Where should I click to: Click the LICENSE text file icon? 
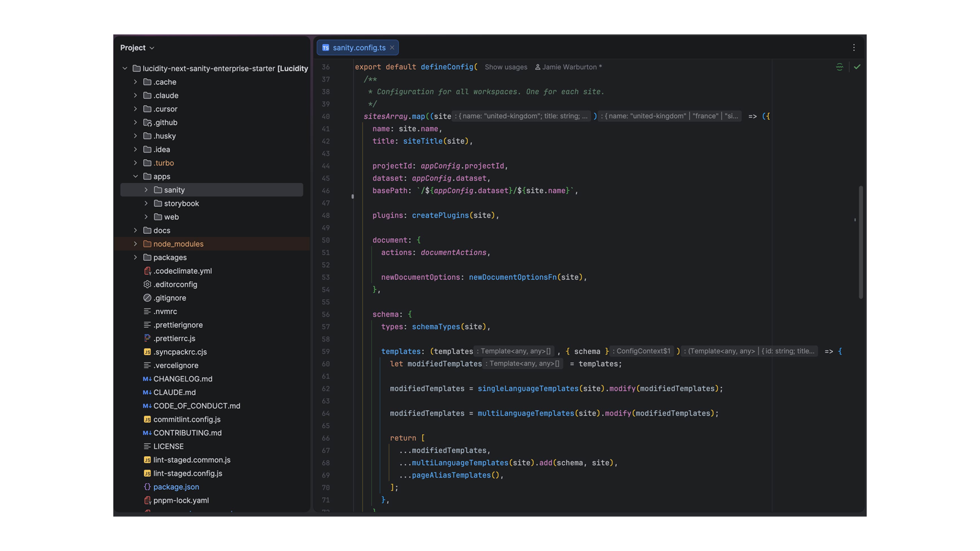point(147,446)
